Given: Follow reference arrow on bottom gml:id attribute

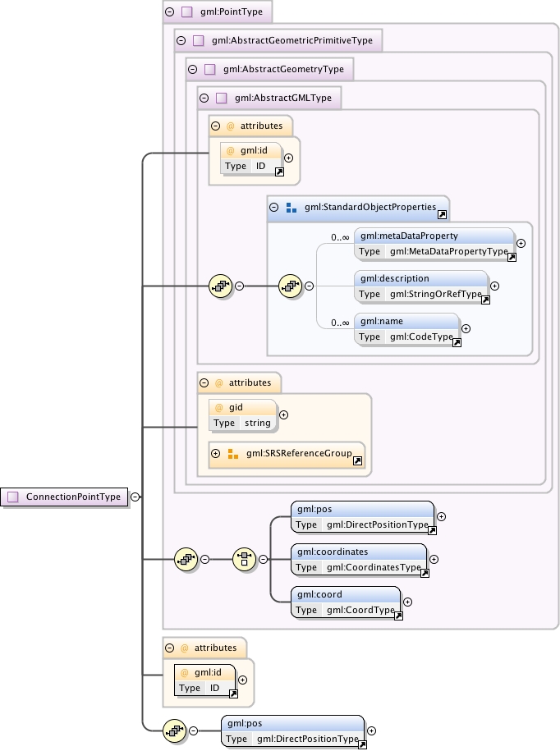Looking at the screenshot, I should coord(233,694).
